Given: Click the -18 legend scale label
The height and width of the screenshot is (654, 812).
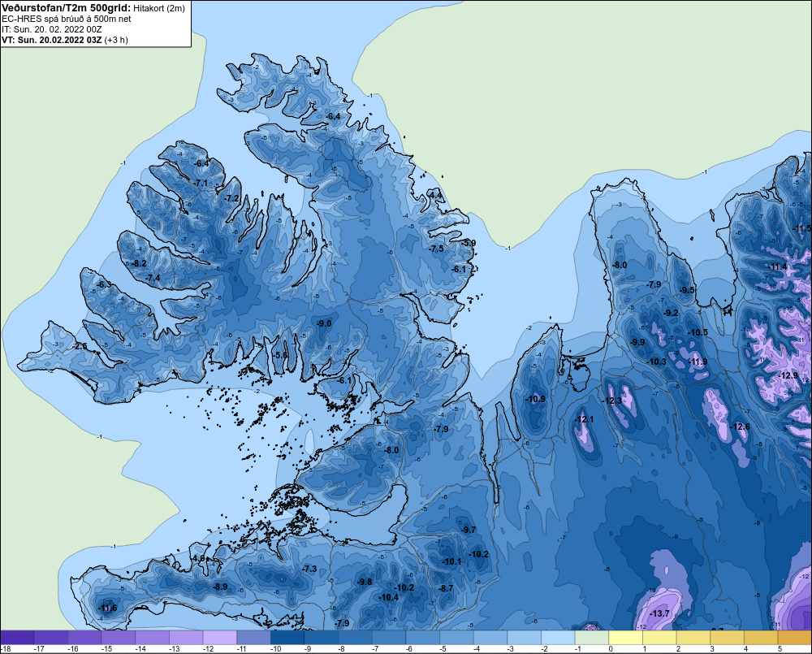Looking at the screenshot, I should point(6,649).
